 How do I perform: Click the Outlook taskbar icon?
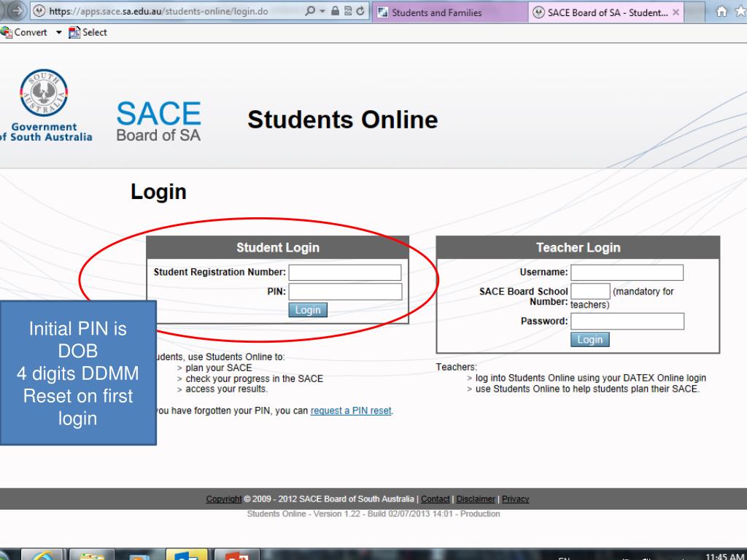pos(187,554)
